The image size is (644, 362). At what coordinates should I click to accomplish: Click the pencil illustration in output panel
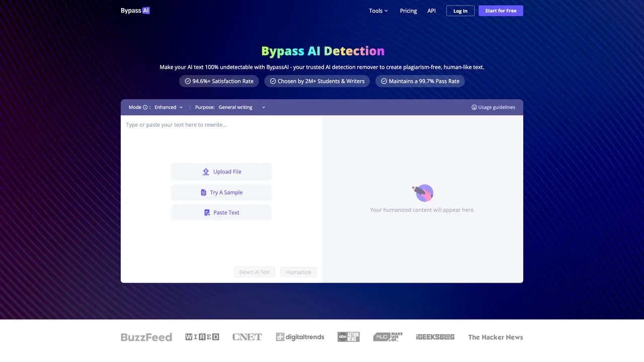(x=423, y=192)
